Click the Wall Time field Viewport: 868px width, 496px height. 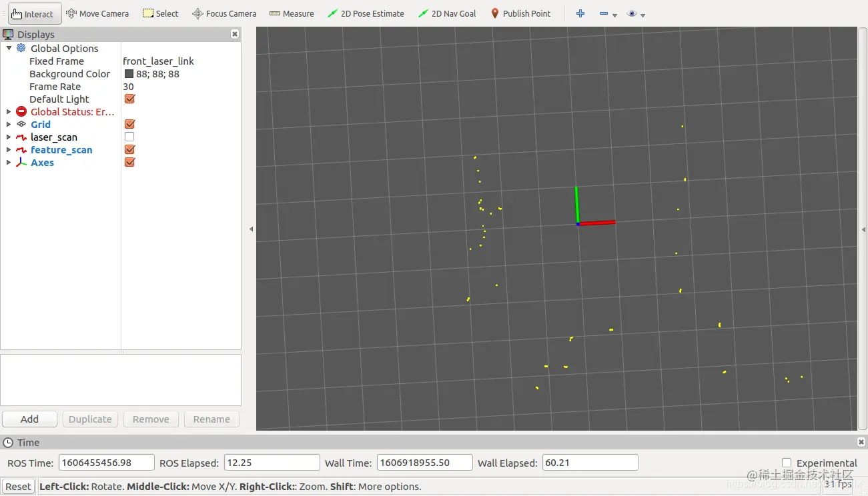(425, 463)
